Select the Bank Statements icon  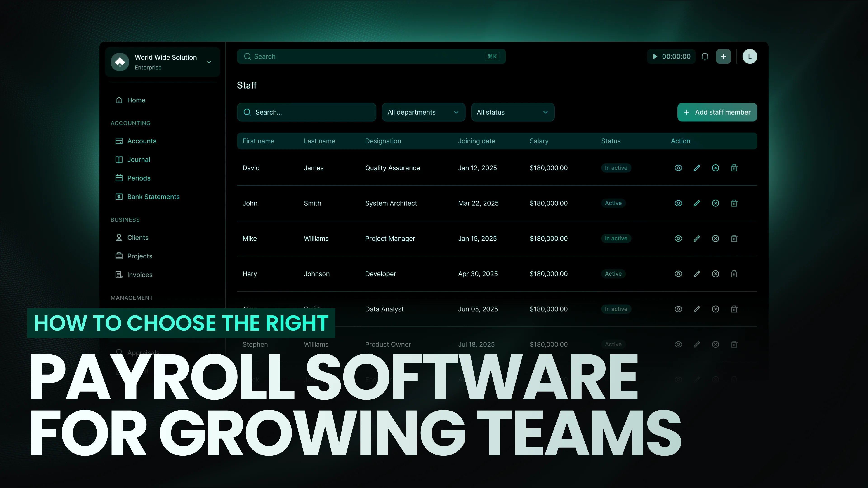click(x=119, y=196)
